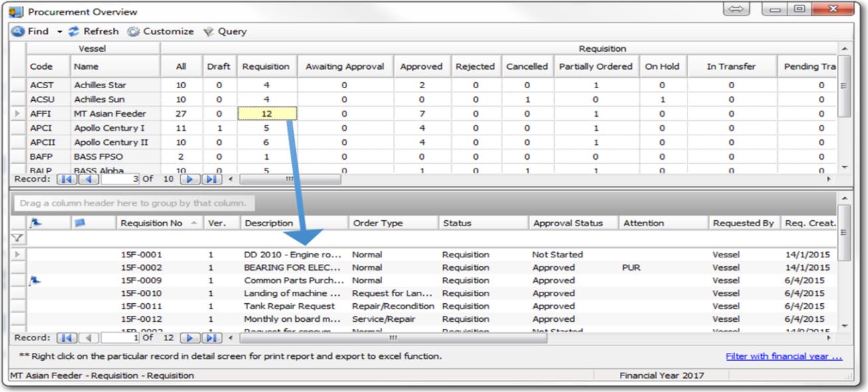Click the Order Type column header
868x392 pixels.
(394, 223)
